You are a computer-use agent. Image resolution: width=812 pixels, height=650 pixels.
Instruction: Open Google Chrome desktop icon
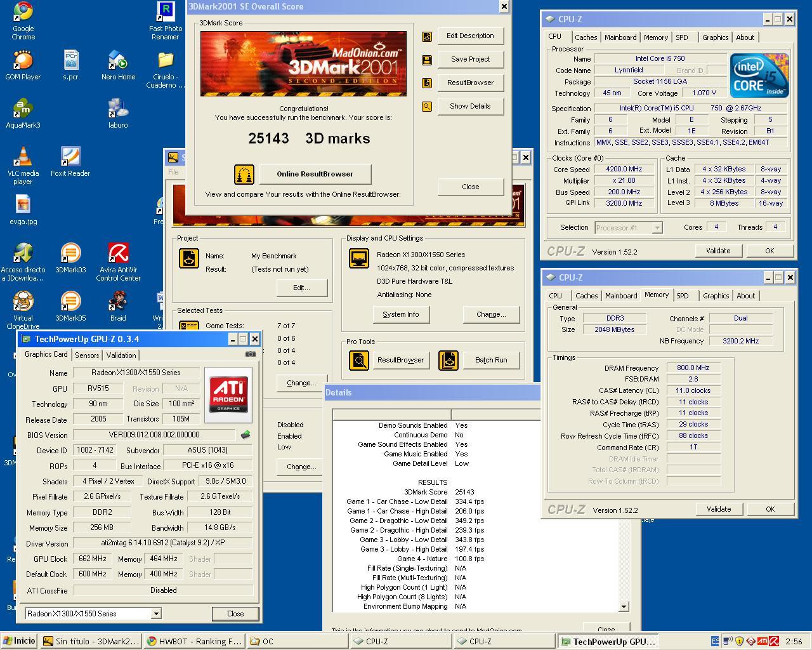(23, 21)
